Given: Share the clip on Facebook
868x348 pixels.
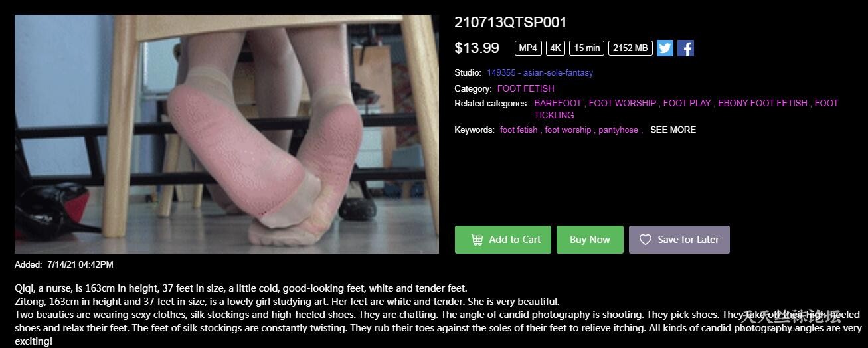Looking at the screenshot, I should [686, 48].
